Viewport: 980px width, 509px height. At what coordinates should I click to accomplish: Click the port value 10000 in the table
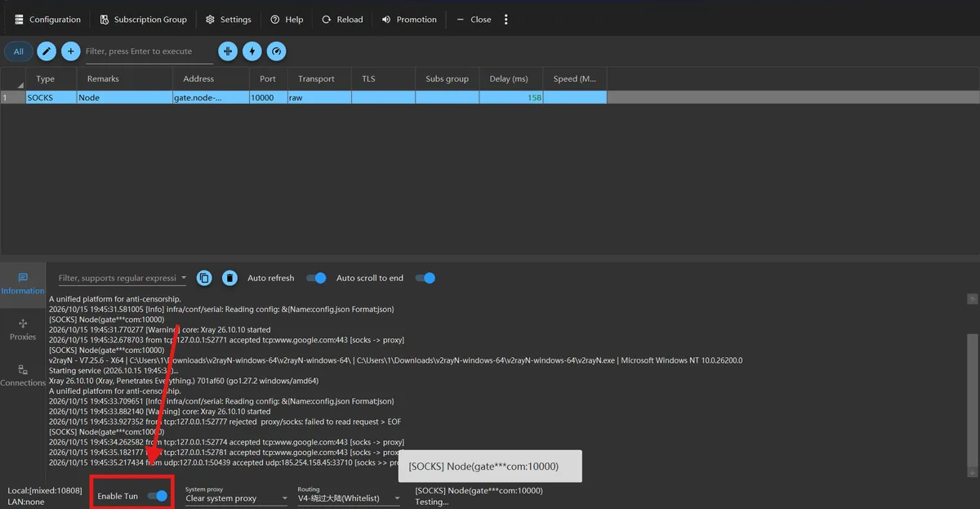coord(262,97)
